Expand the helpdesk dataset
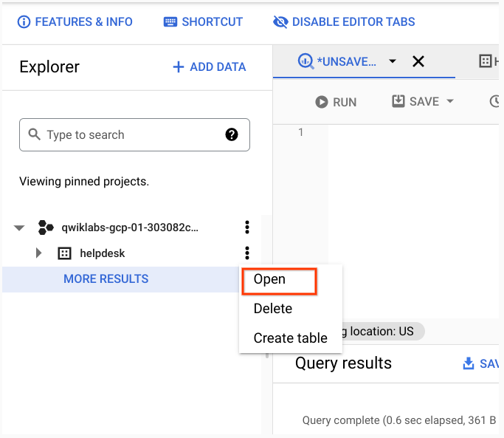Viewport: 504px width, 438px height. [x=38, y=253]
